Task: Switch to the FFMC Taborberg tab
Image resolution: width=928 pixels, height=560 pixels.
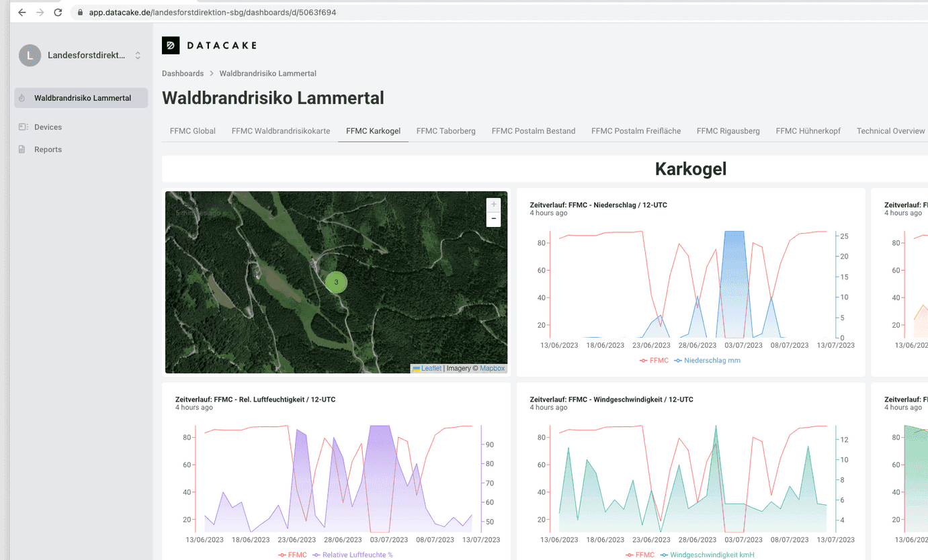Action: point(446,131)
